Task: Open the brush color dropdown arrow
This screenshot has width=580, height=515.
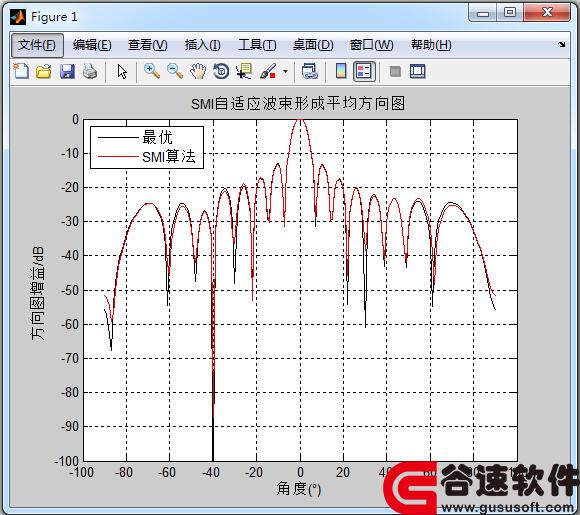Action: tap(285, 71)
